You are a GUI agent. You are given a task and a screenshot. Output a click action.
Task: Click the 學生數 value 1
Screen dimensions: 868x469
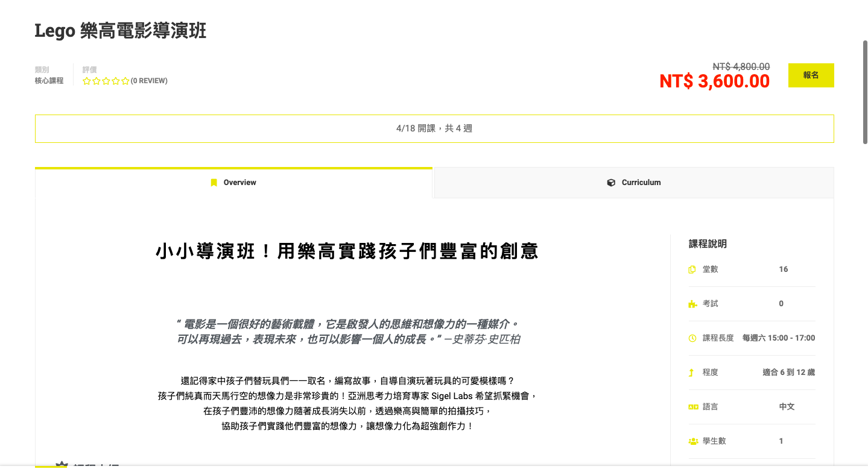point(781,441)
